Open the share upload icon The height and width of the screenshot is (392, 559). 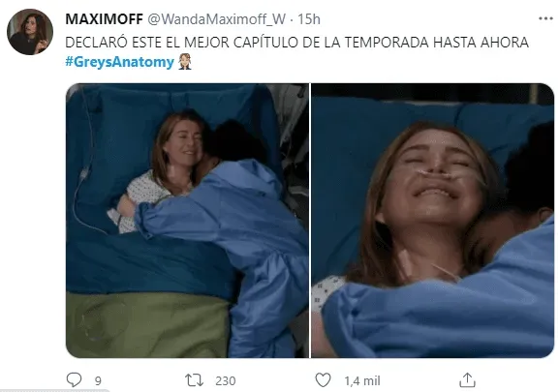point(467,379)
